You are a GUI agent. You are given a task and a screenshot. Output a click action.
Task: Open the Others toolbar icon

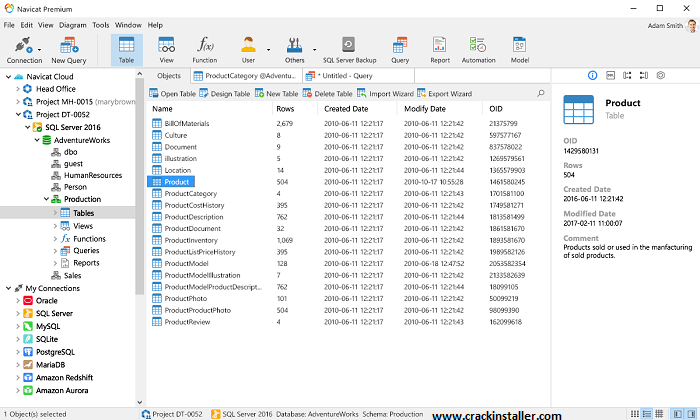click(x=294, y=50)
